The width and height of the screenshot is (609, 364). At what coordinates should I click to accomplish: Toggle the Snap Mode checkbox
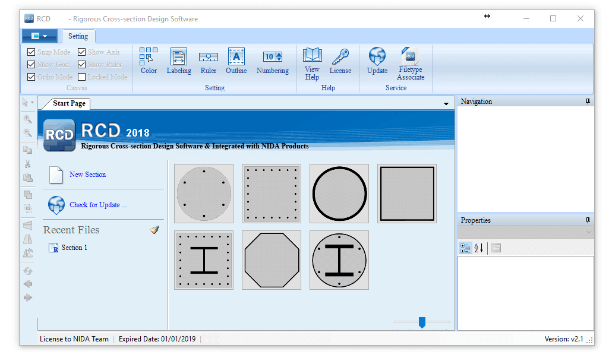pos(31,52)
